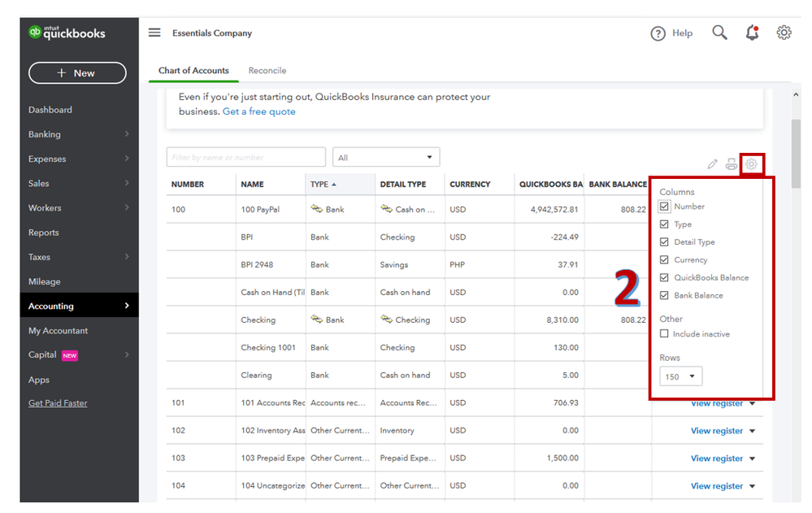Select the 101 Accounts Rec account name

tap(273, 402)
